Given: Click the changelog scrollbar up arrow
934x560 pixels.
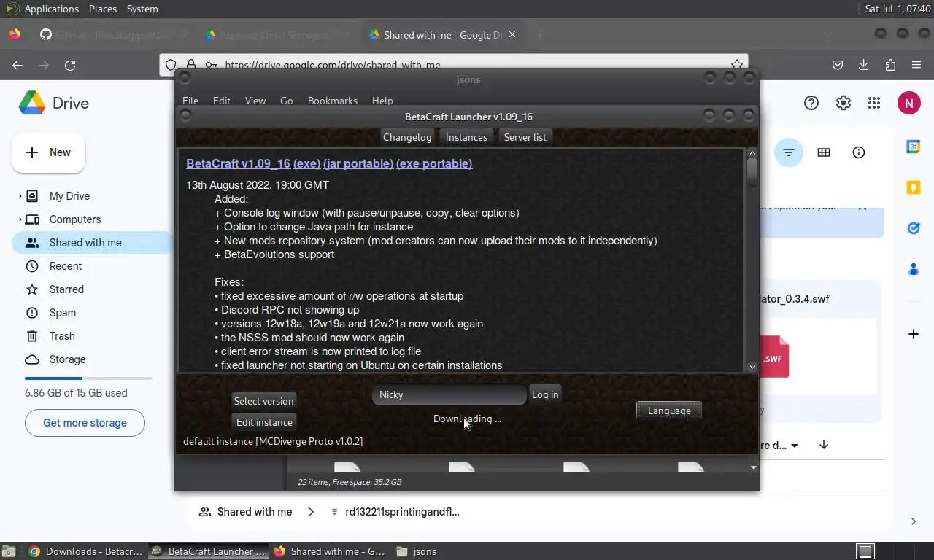Looking at the screenshot, I should tap(752, 153).
